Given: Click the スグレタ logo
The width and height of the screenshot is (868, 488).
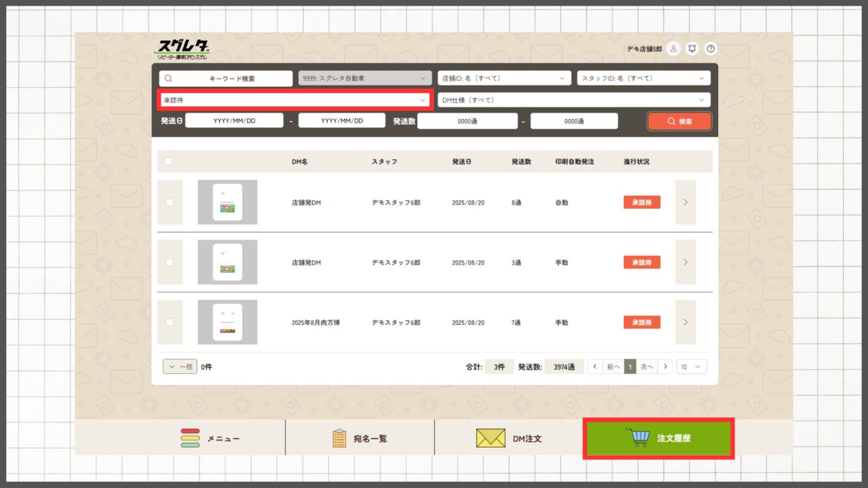Looking at the screenshot, I should (x=183, y=49).
